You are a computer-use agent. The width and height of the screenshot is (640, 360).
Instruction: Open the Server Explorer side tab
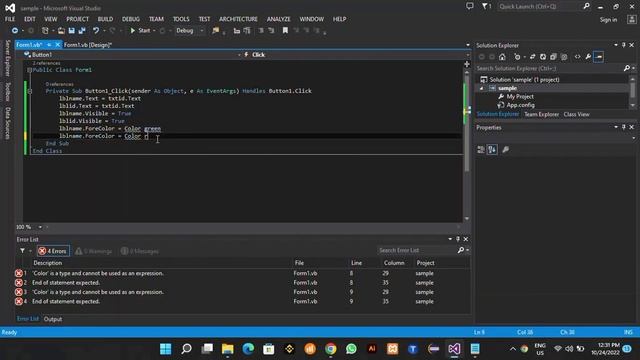click(7, 58)
